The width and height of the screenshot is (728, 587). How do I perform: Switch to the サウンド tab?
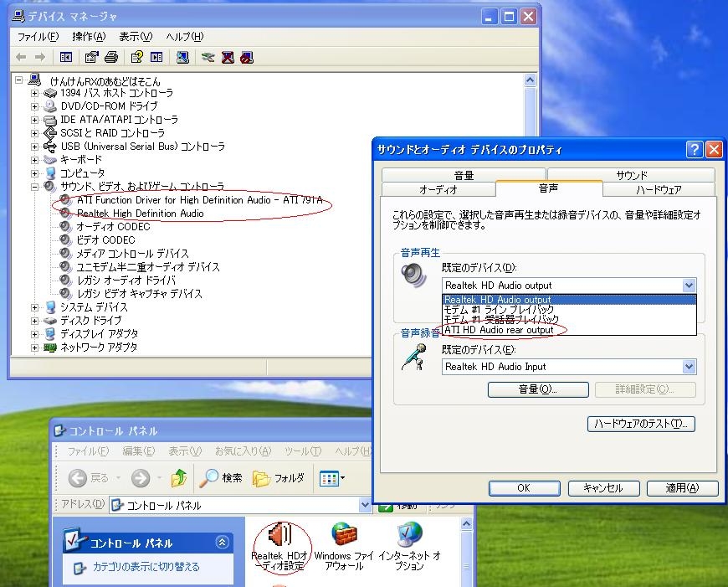click(x=632, y=175)
